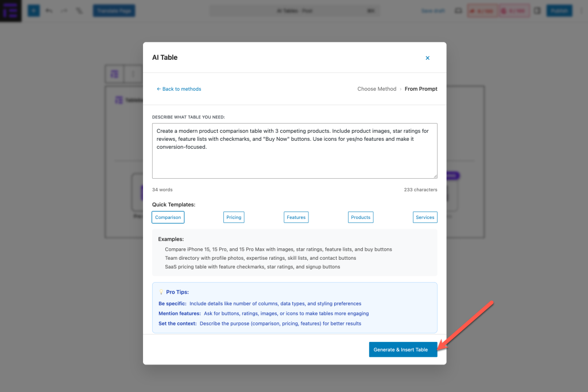
Task: Click the blue block inserter toggle
Action: [x=34, y=10]
